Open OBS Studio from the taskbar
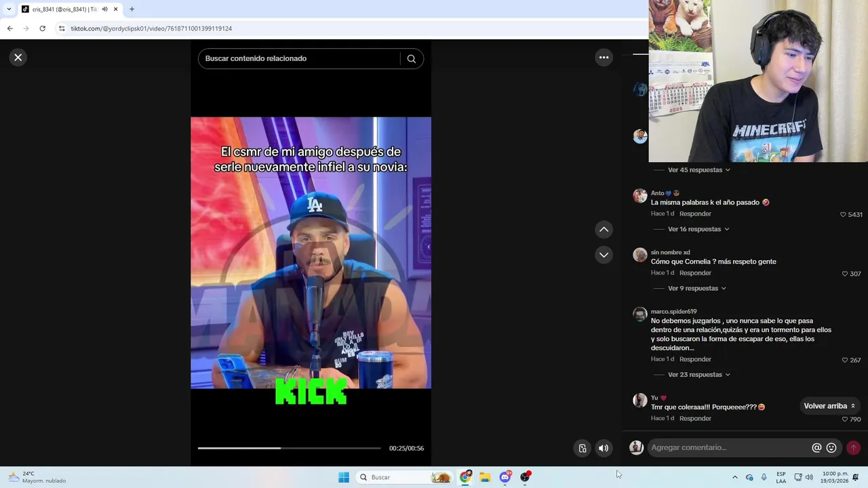Image resolution: width=868 pixels, height=488 pixels. pos(525,477)
